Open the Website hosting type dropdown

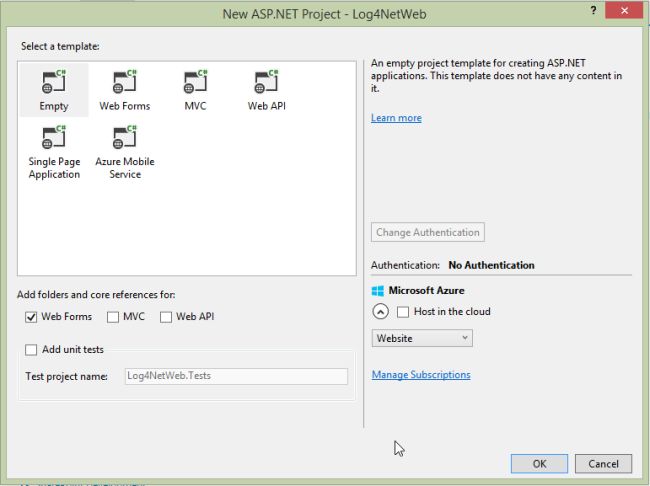422,338
